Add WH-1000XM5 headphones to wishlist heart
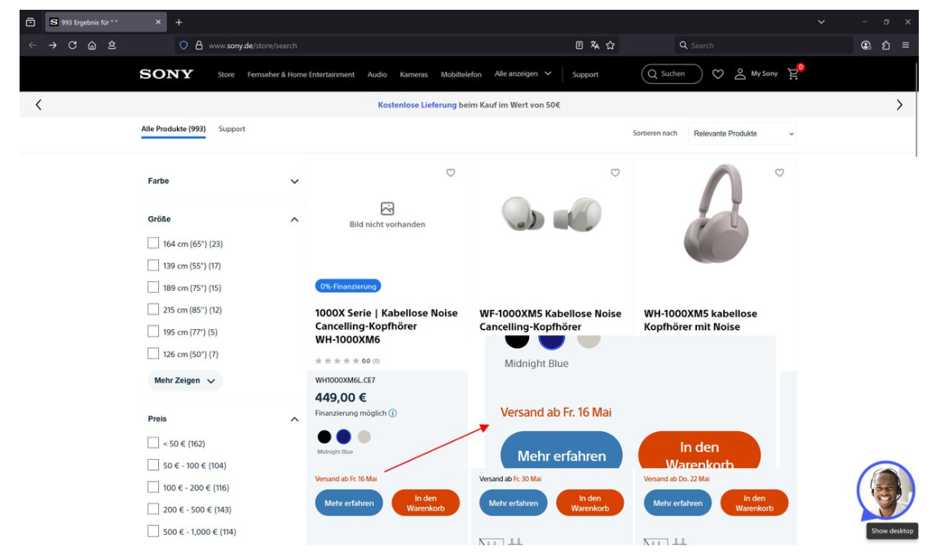The image size is (931, 560). coord(779,173)
